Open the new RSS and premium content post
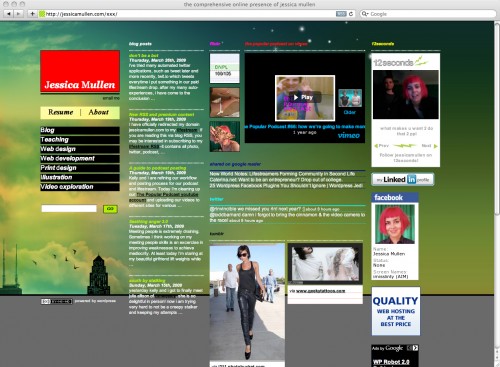This screenshot has height=367, width=500. coord(162,114)
